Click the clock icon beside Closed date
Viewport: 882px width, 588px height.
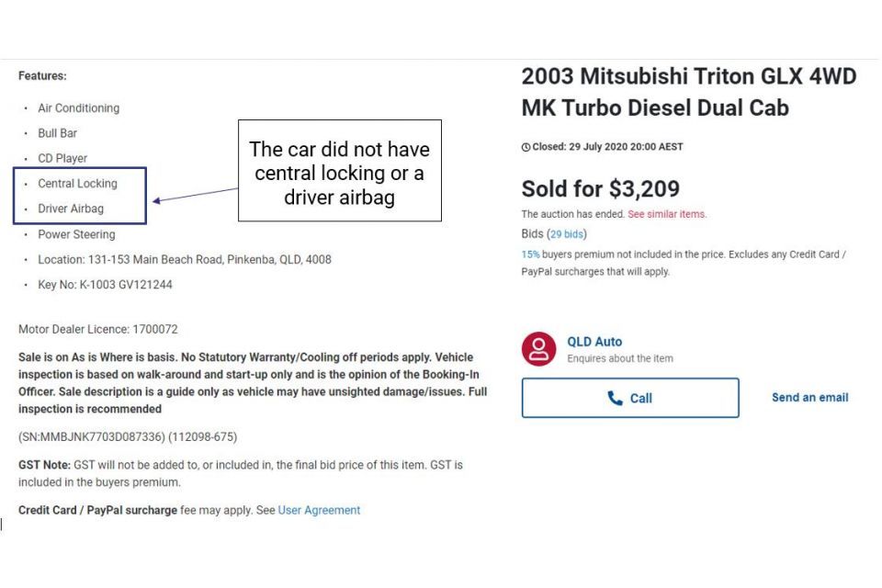pos(526,147)
